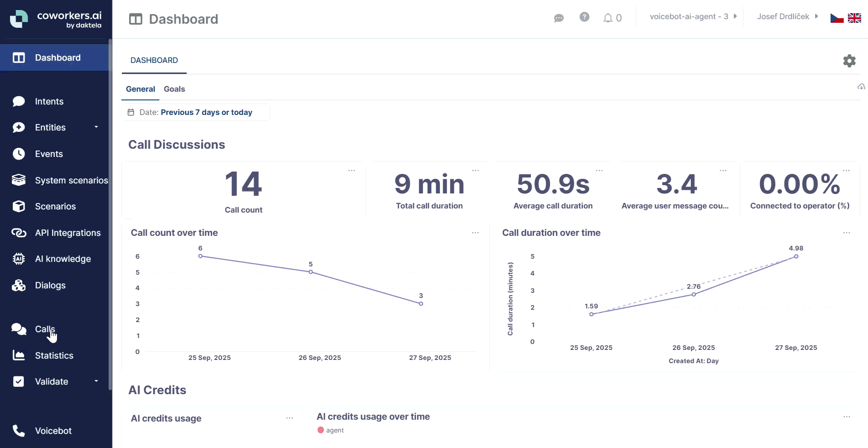Click the cloud download icon
The height and width of the screenshot is (448, 868).
click(861, 87)
